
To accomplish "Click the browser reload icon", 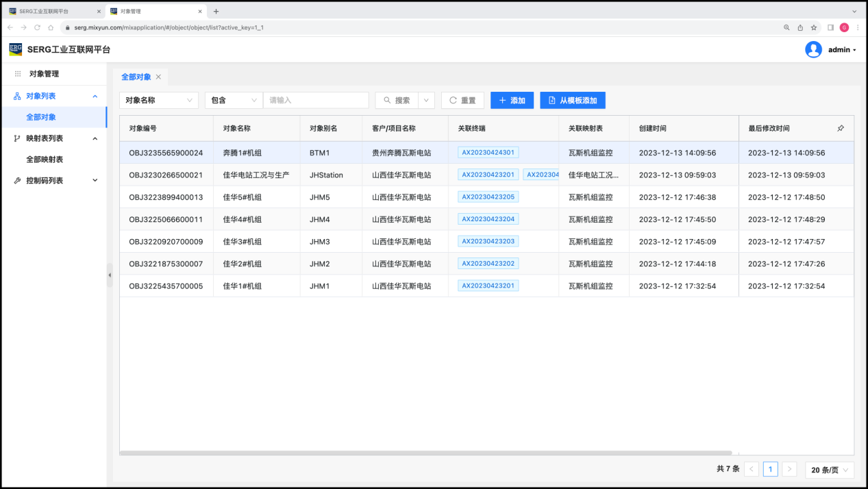I will click(37, 27).
